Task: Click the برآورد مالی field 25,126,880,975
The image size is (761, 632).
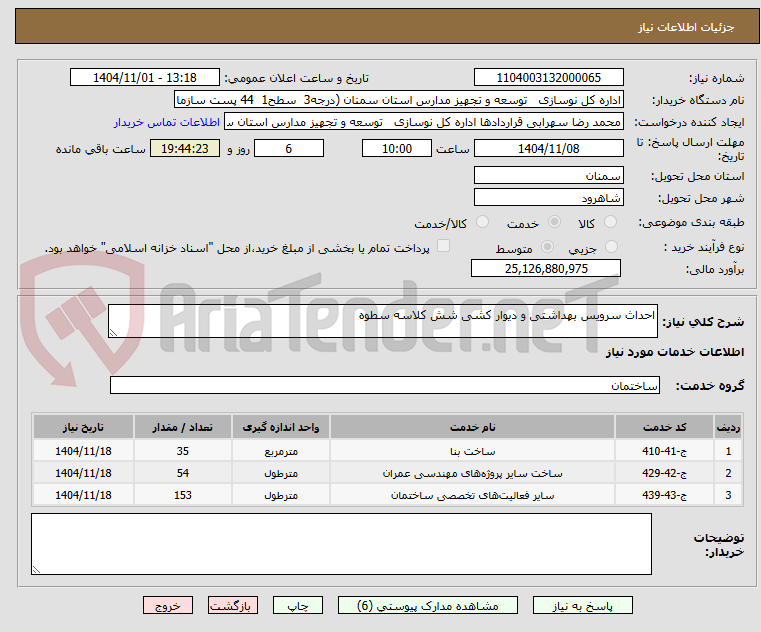Action: (546, 268)
